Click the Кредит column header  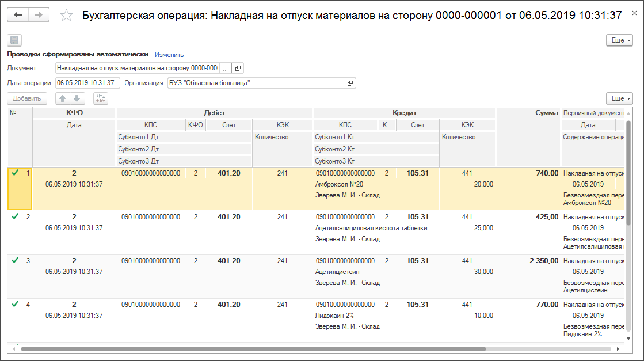(404, 113)
